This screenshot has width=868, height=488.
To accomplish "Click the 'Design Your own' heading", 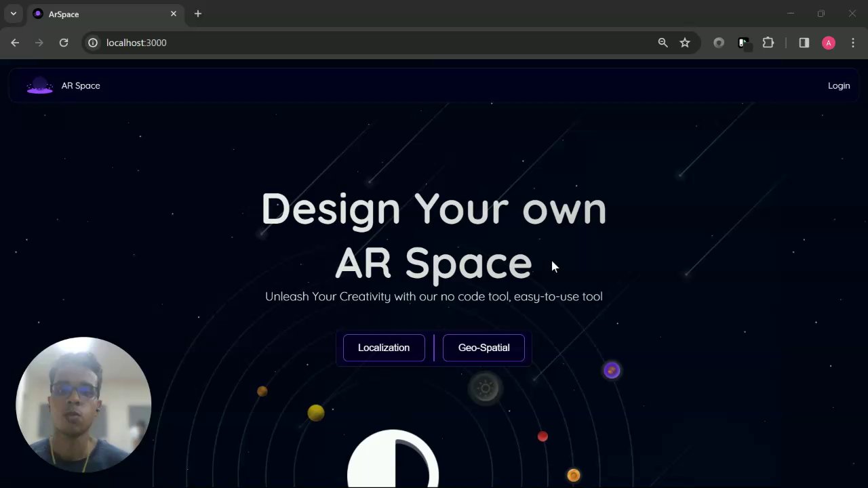I will point(434,209).
